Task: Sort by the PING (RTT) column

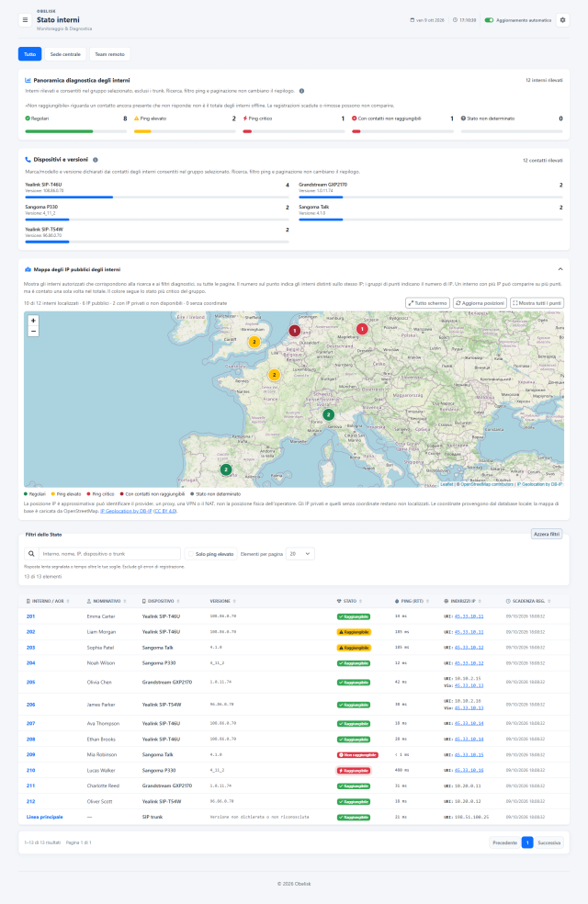Action: point(413,601)
